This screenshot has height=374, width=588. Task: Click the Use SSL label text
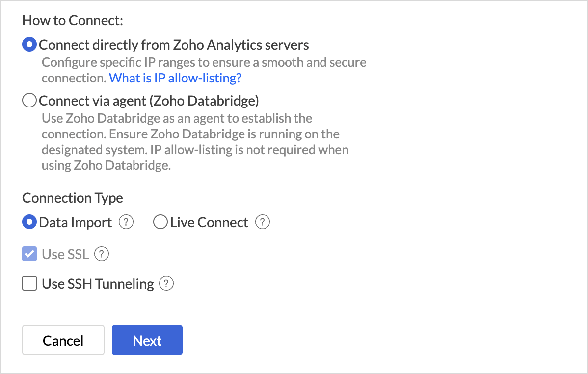tap(65, 254)
